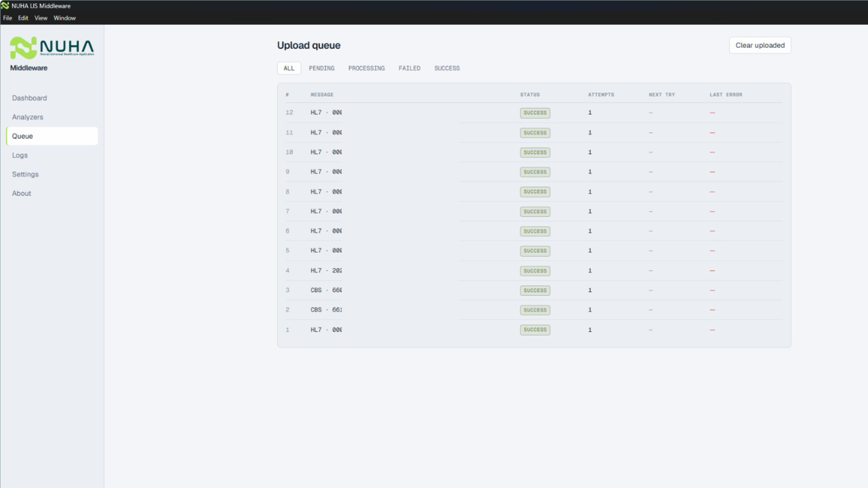Show the PROCESSING filter tab
This screenshot has width=868, height=488.
[366, 68]
